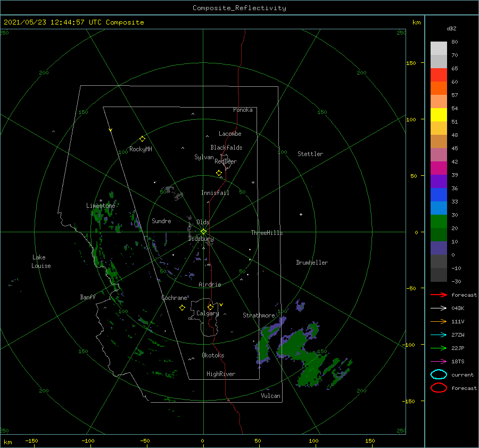The height and width of the screenshot is (448, 479).
Task: Select the red 'forecast' ellipse legend icon
Action: (x=439, y=388)
